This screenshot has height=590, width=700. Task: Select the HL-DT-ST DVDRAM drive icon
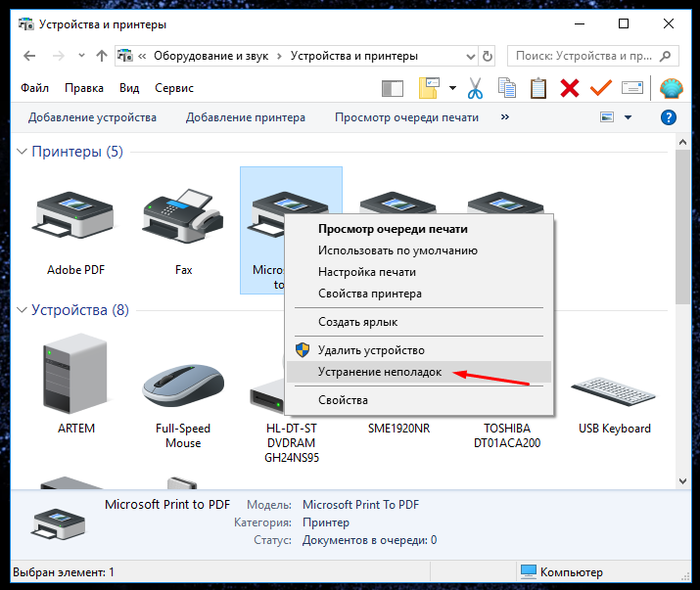tap(267, 396)
